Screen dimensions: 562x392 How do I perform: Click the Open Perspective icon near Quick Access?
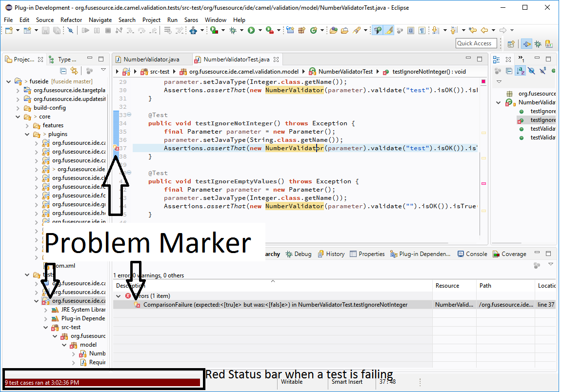coord(511,44)
